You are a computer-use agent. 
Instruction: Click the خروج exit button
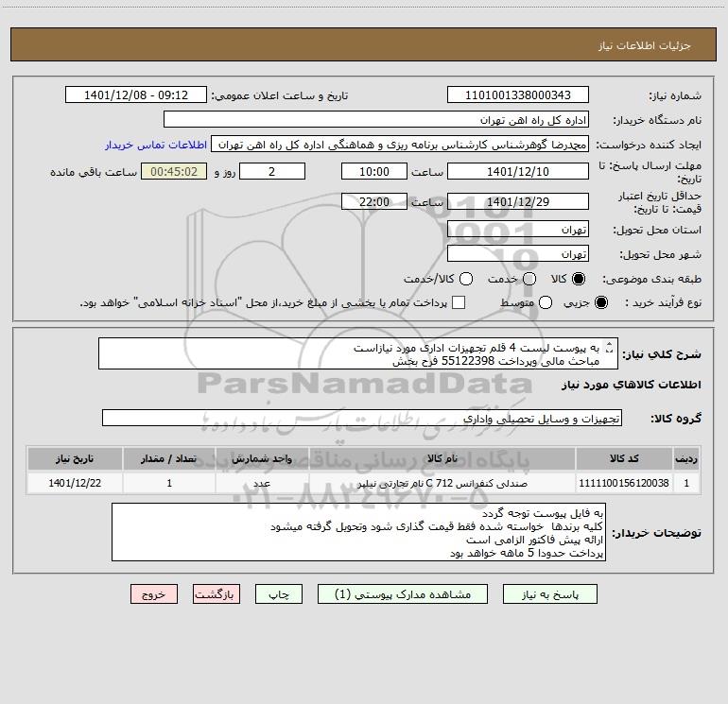coord(154,594)
